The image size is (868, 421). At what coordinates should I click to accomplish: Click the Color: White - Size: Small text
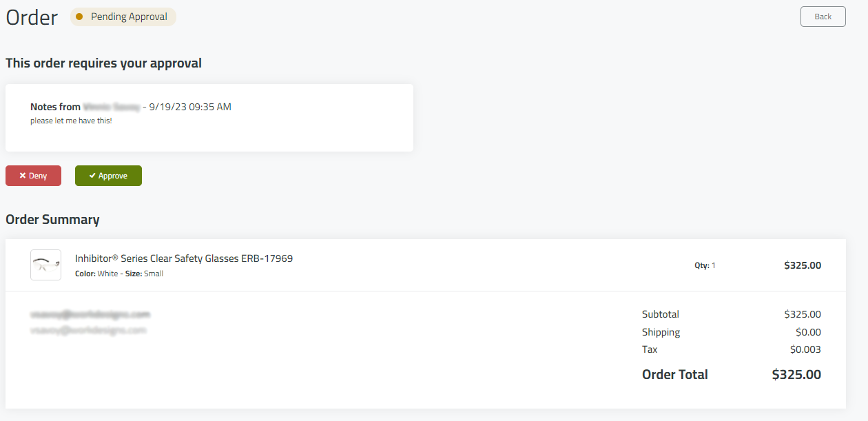point(119,274)
